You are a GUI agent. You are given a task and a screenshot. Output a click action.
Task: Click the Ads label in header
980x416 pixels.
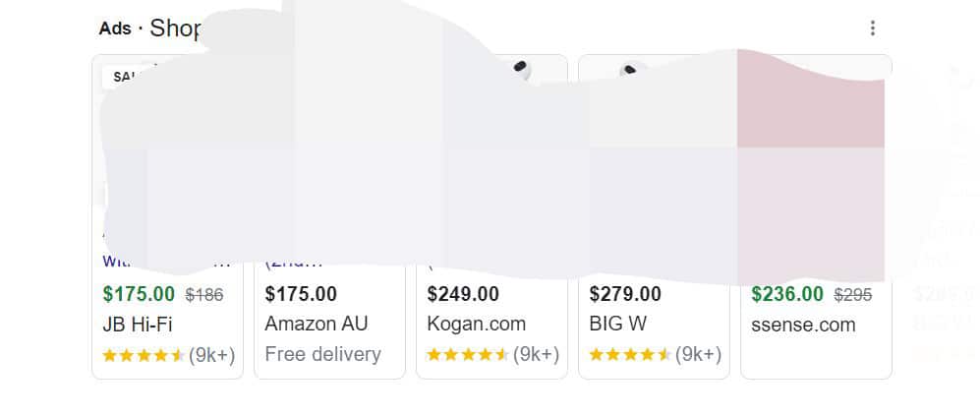(x=115, y=29)
